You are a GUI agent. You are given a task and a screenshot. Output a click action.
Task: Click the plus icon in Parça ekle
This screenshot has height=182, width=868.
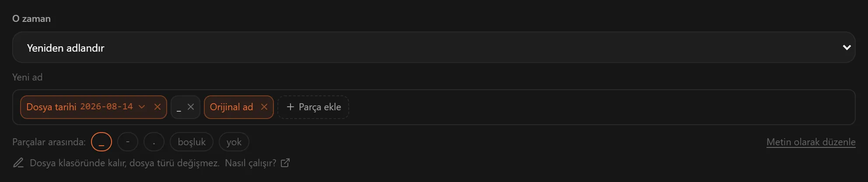click(x=290, y=107)
